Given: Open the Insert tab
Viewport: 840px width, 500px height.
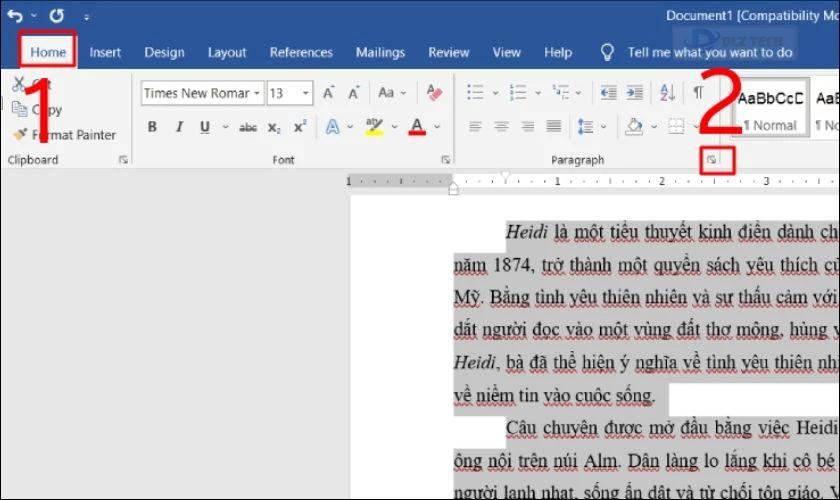Looking at the screenshot, I should tap(105, 52).
